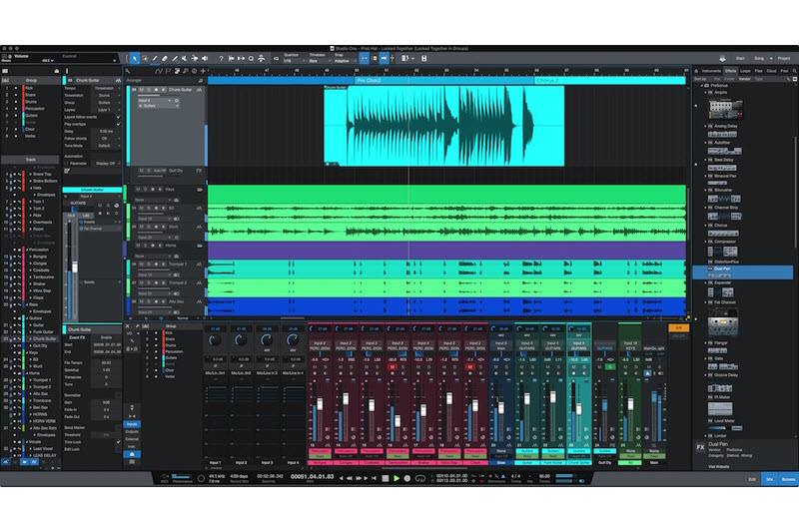The width and height of the screenshot is (799, 532).
Task: Solo the Chunk Guitar track in arrange
Action: pyautogui.click(x=149, y=90)
